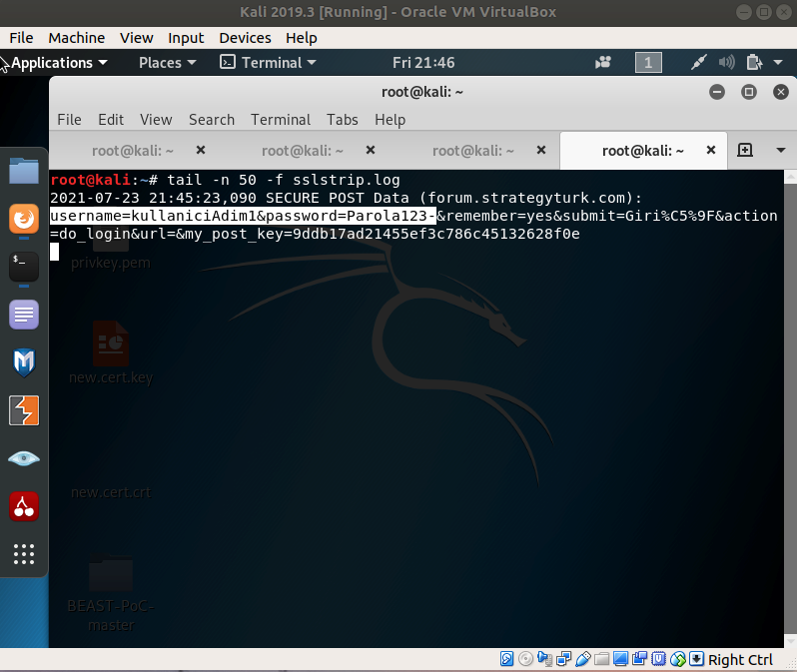This screenshot has height=672, width=797.
Task: Launch Firefox from the dock
Action: 23,219
